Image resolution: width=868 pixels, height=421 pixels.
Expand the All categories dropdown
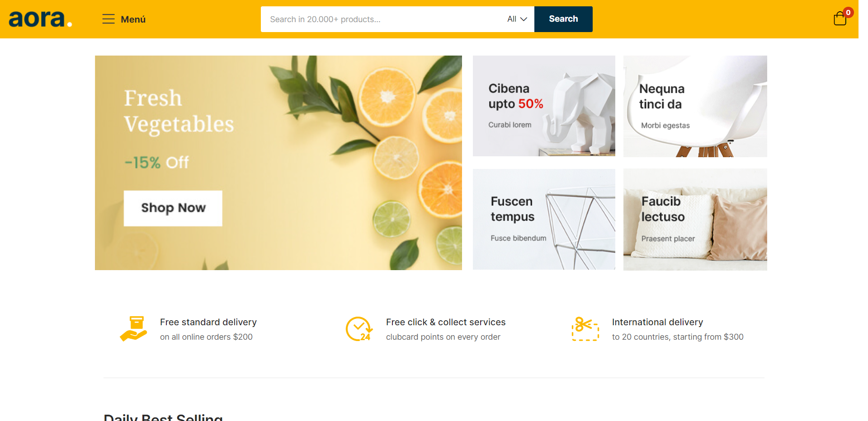[x=517, y=19]
